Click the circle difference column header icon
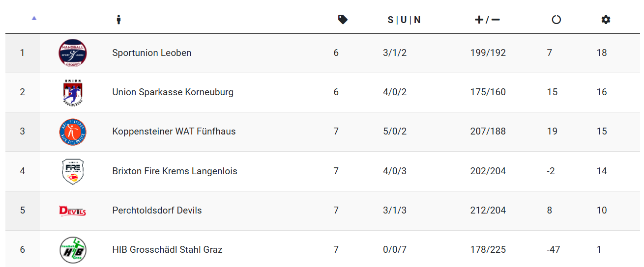The width and height of the screenshot is (644, 267). [x=556, y=20]
